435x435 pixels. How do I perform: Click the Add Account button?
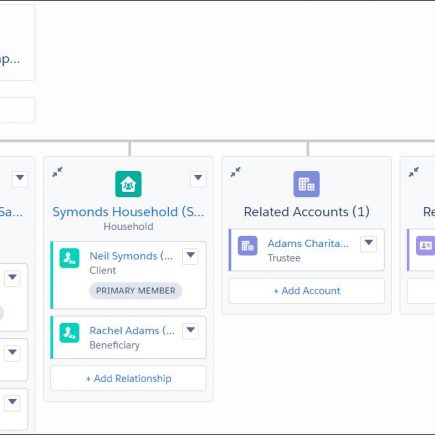[x=307, y=291]
